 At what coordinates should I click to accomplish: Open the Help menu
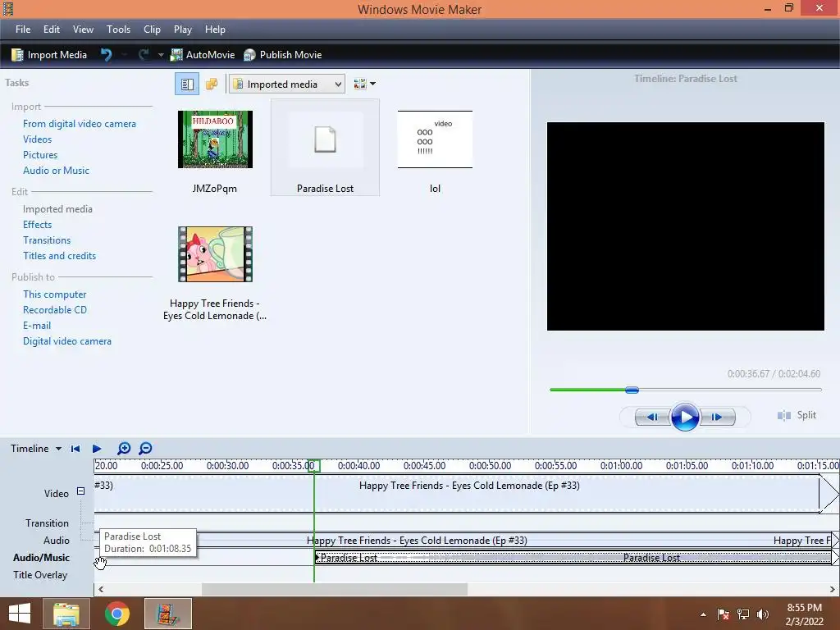click(x=215, y=30)
